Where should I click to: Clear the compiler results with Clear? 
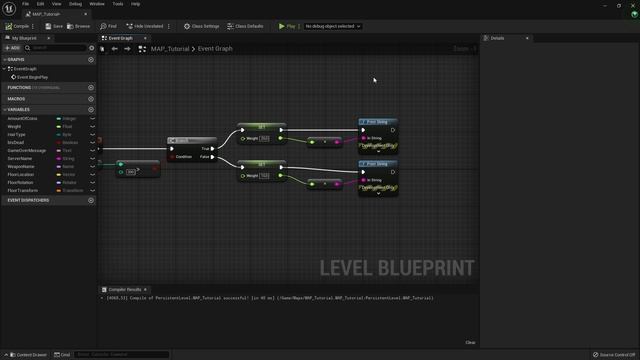pos(470,342)
